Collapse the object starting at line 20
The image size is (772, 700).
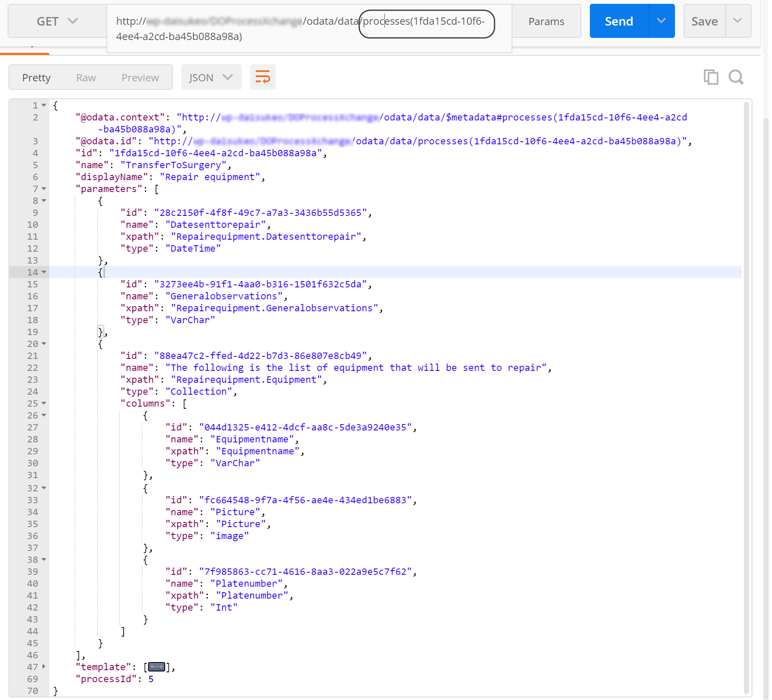tap(44, 344)
